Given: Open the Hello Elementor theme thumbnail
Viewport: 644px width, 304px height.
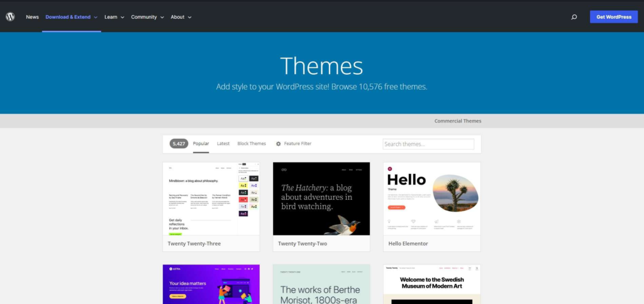Looking at the screenshot, I should pos(431,198).
